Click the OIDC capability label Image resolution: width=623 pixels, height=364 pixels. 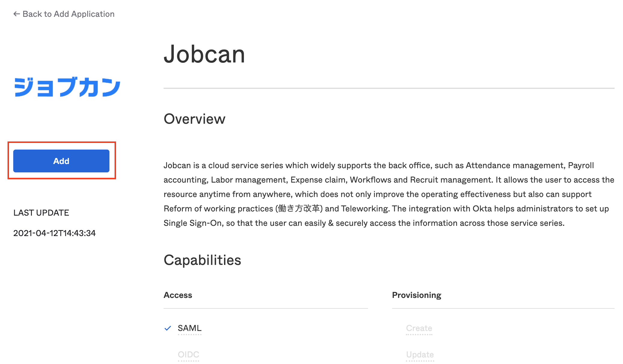[x=189, y=354]
